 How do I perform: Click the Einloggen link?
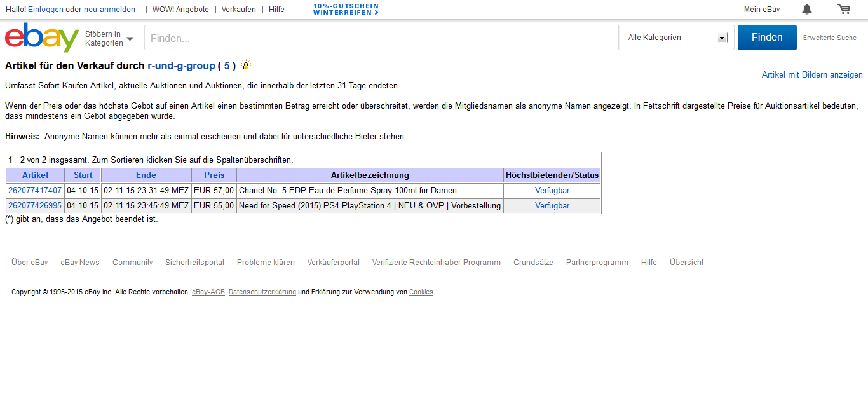pos(45,10)
